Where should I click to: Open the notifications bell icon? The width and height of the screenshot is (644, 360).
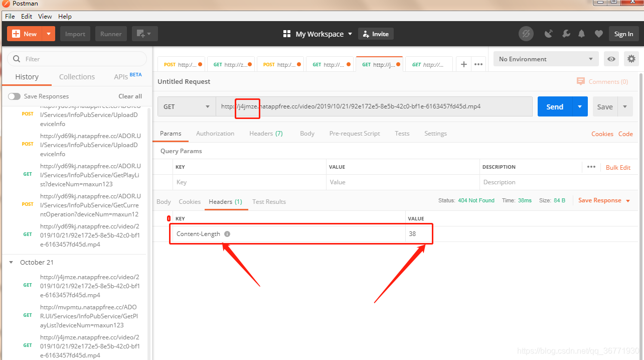coord(582,34)
